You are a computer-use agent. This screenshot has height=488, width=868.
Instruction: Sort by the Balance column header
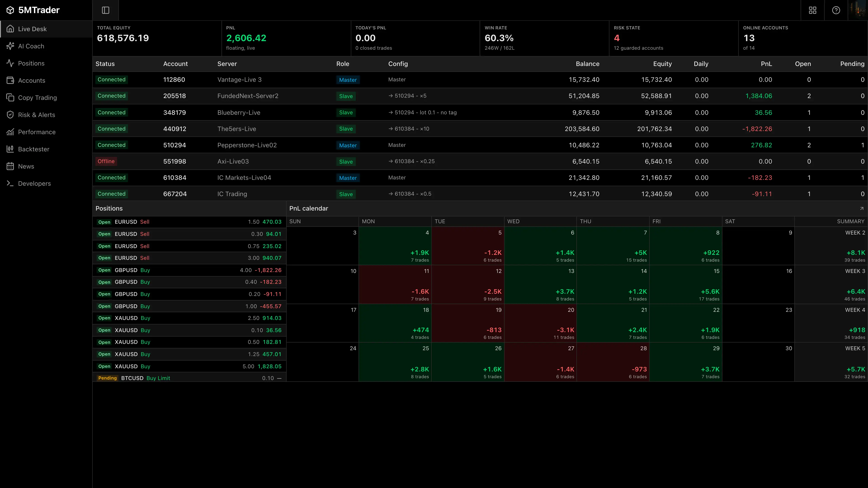tap(587, 64)
